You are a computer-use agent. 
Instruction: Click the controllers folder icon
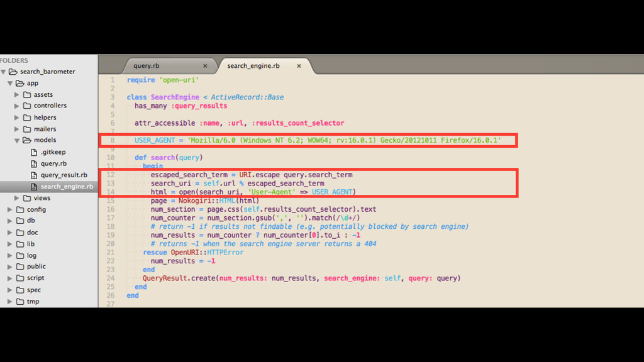[x=27, y=106]
